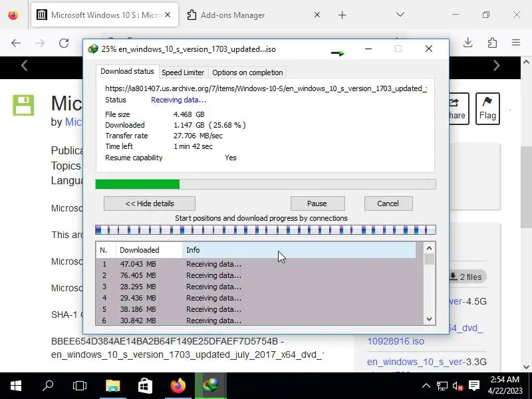Select connection row 3 with 28.295 MB
Screen dimensions: 532x399
(x=259, y=287)
